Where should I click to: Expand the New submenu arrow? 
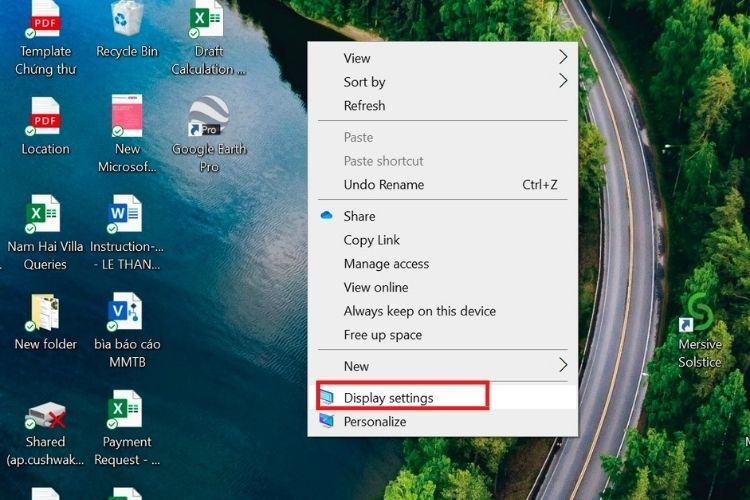click(563, 366)
